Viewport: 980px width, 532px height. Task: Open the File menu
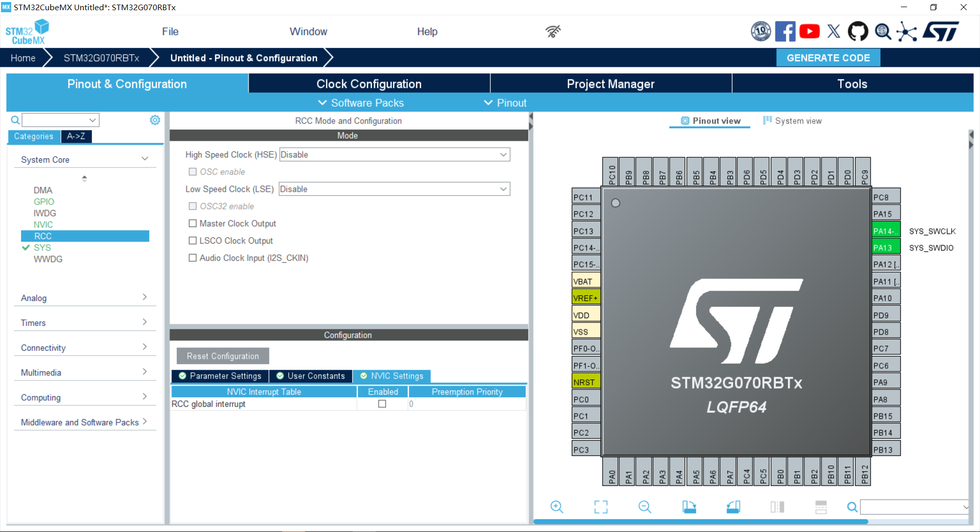click(170, 32)
